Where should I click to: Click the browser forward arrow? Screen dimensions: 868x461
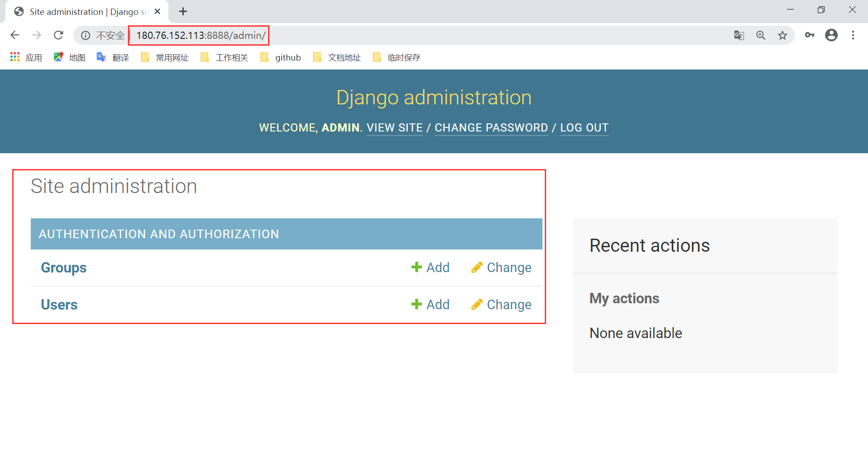(37, 35)
